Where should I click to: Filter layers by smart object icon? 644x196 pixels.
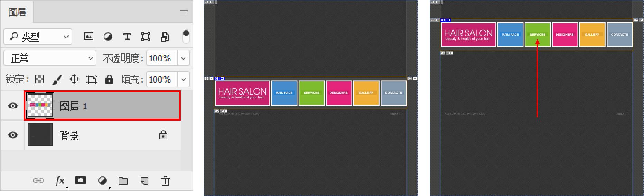click(165, 36)
